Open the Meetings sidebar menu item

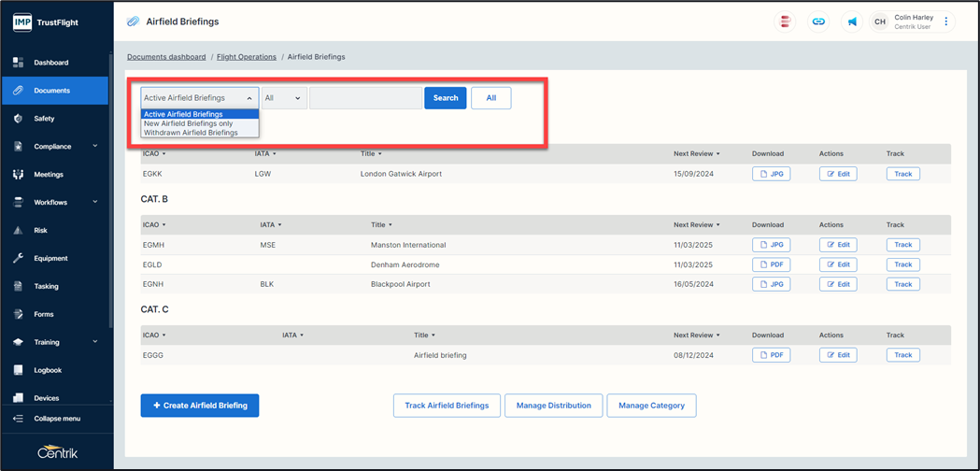pyautogui.click(x=49, y=175)
